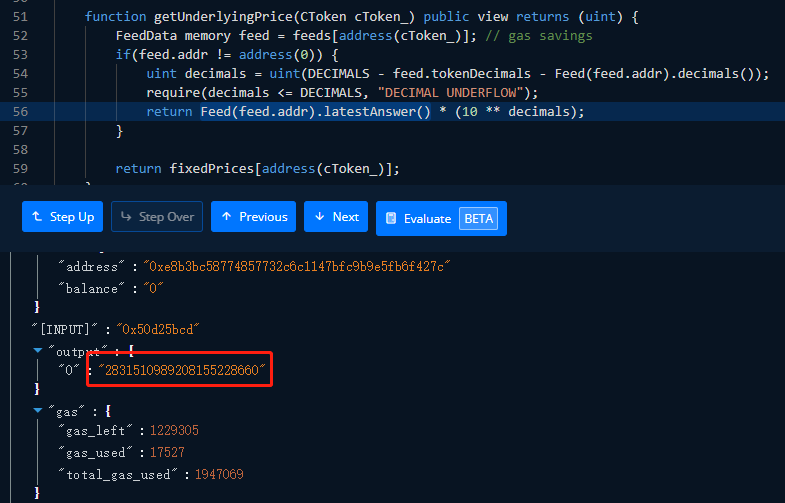Viewport: 785px width, 503px height.
Task: Click the "DECIMAL UNDERFLOW" string
Action: pos(452,93)
